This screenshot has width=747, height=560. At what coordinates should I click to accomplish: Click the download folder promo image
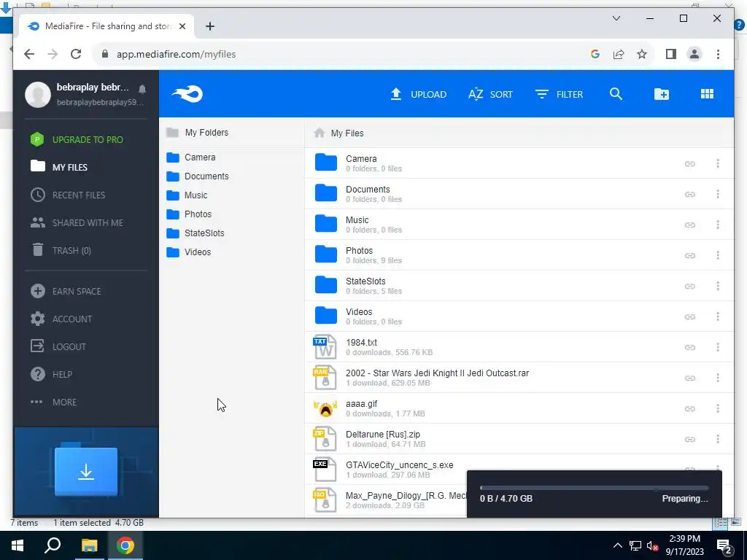point(86,472)
